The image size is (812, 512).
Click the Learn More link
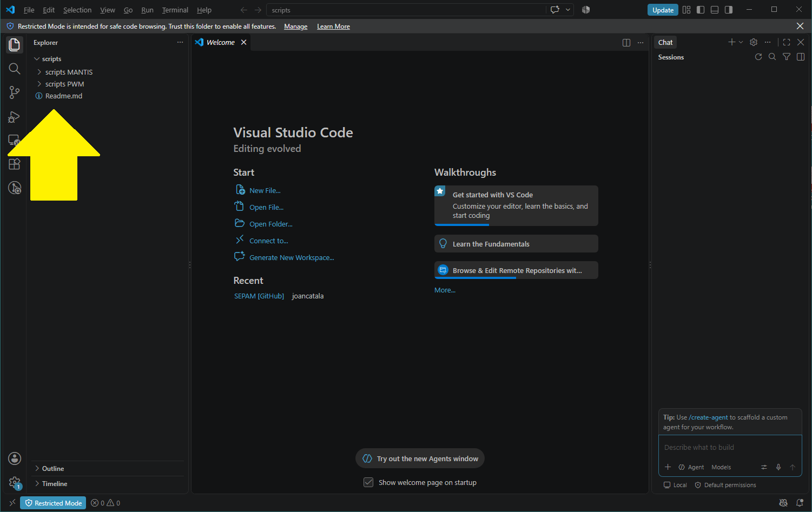(x=333, y=26)
